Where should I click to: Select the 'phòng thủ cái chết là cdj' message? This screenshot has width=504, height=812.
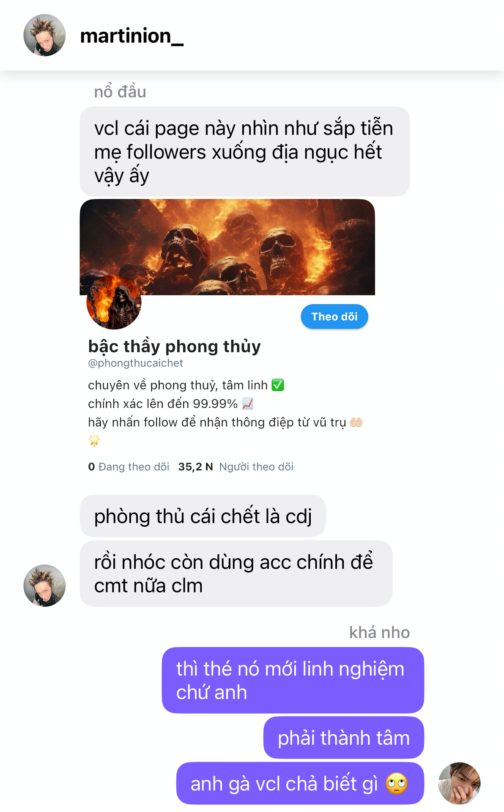coord(203,516)
